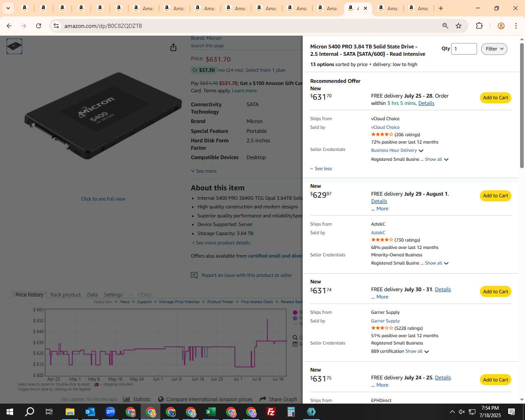Open Details link for July 30 - 31 delivery
The height and width of the screenshot is (420, 525).
443,290
